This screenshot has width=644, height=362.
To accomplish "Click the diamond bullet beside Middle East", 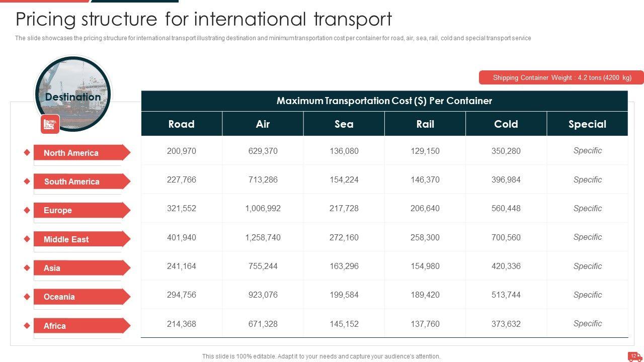I will [27, 239].
